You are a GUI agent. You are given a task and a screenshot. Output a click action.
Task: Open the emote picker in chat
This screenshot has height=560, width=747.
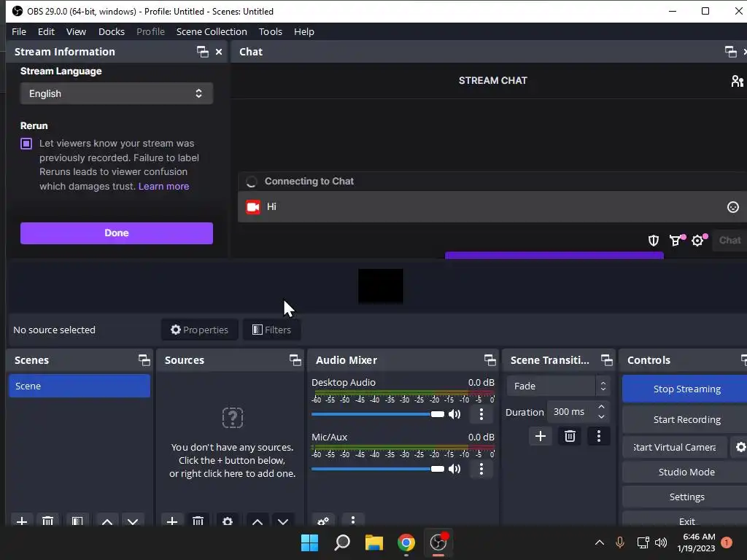coord(732,206)
